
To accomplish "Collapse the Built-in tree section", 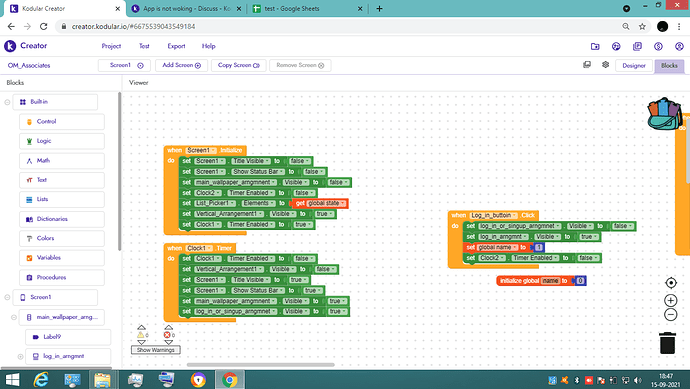I will coord(7,102).
